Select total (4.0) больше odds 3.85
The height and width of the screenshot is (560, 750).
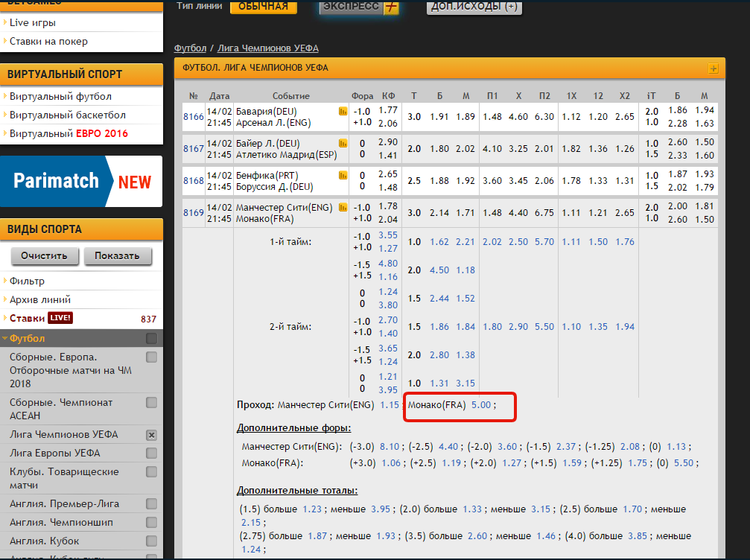coord(637,536)
